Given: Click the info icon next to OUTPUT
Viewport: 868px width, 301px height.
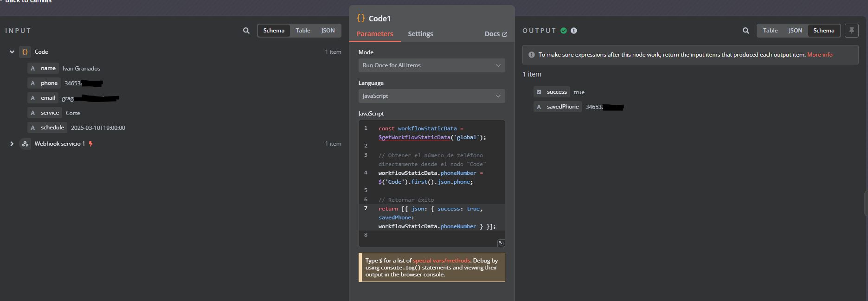Looking at the screenshot, I should [574, 31].
